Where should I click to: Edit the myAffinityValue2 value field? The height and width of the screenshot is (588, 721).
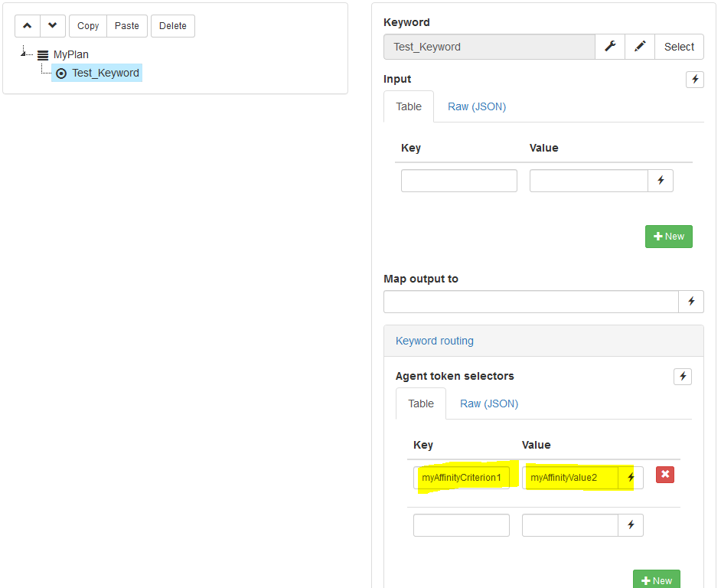tap(570, 478)
